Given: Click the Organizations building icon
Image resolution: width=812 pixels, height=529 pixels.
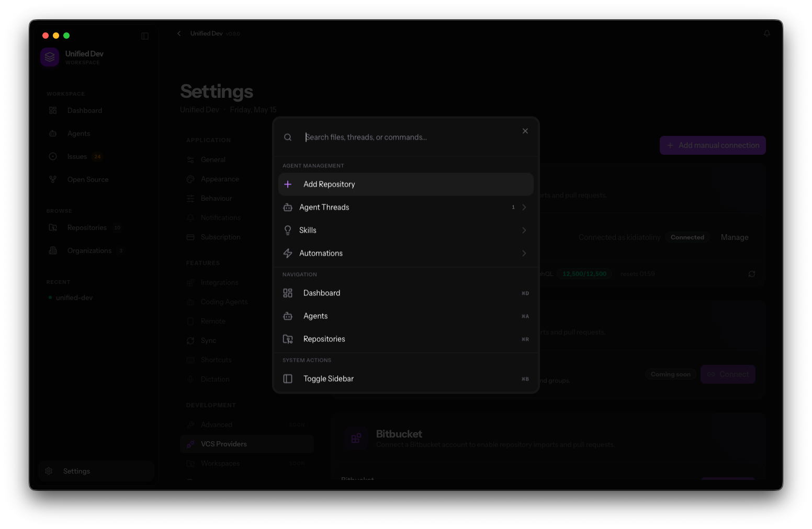Looking at the screenshot, I should click(x=53, y=251).
